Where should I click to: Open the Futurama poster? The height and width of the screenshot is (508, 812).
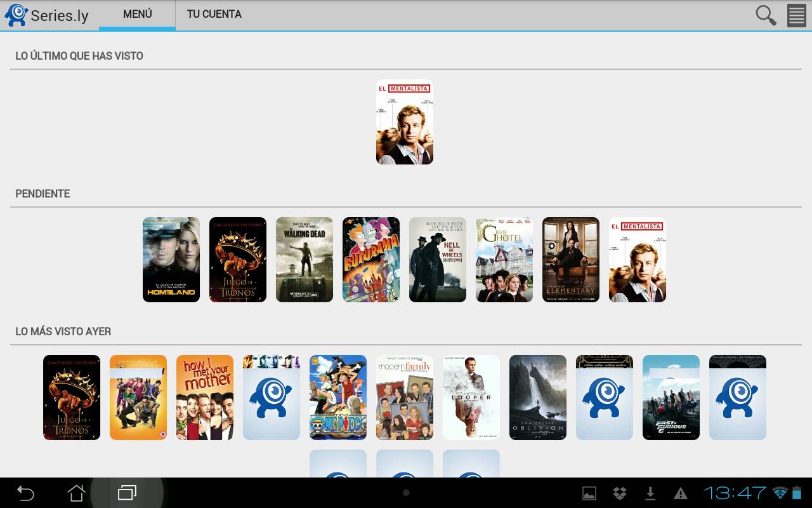coord(371,260)
